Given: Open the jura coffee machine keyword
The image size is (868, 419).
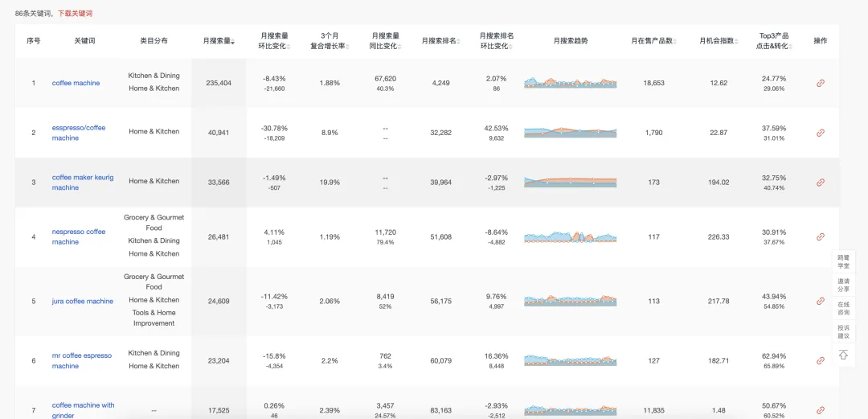Looking at the screenshot, I should pos(83,301).
